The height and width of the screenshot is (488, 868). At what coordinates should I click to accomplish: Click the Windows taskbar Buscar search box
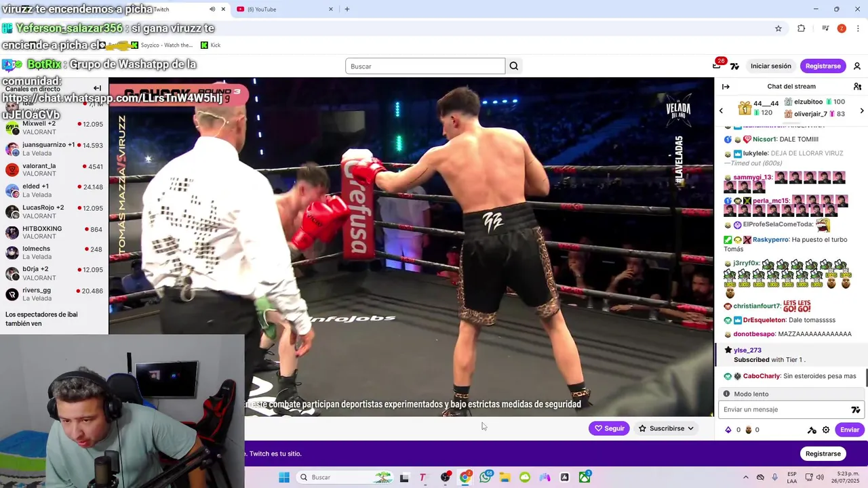[345, 477]
